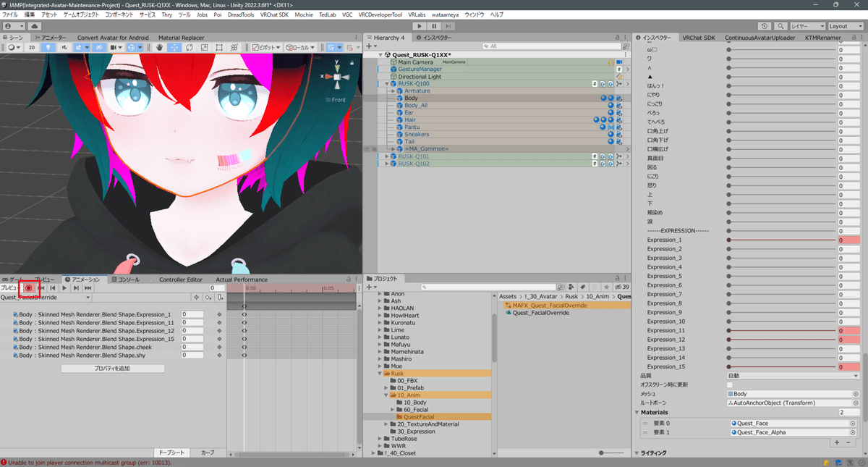Viewport: 868px width, 467px height.
Task: Toggle hidden objects visibility in Scene toolbar
Action: pos(99,47)
